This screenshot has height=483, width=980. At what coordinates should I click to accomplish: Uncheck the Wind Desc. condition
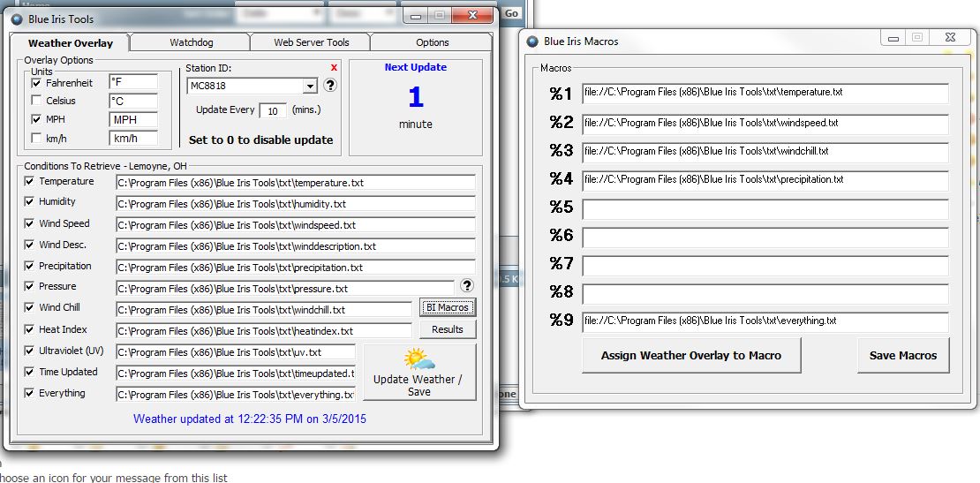[29, 245]
